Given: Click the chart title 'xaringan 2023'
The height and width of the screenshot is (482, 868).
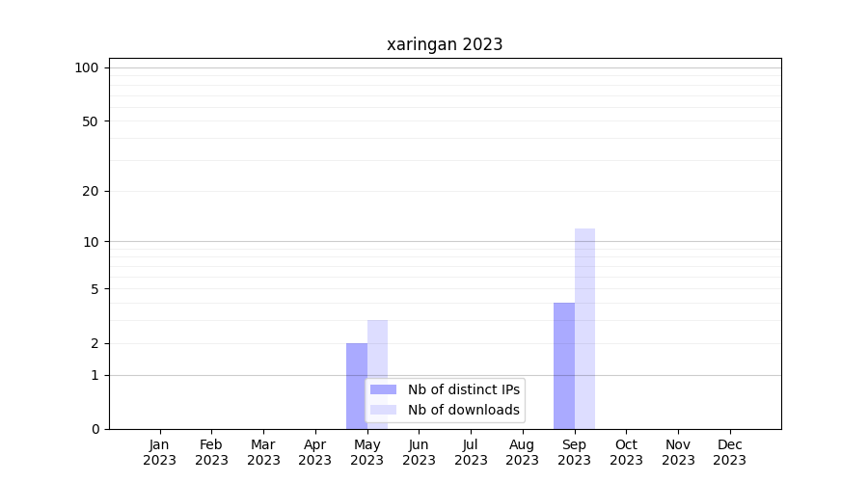Looking at the screenshot, I should click(x=445, y=44).
